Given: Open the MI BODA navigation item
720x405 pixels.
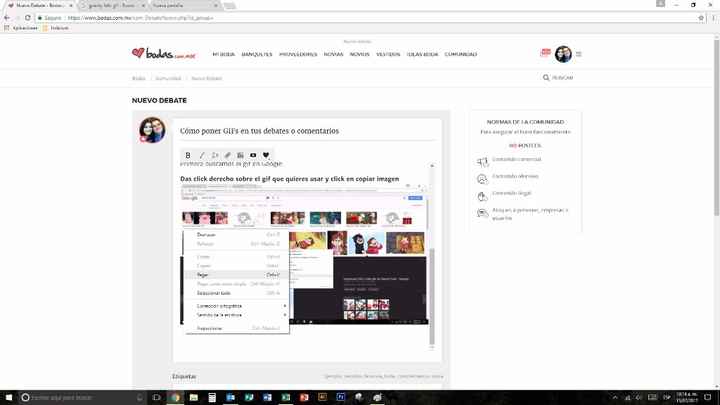Looking at the screenshot, I should pos(224,54).
